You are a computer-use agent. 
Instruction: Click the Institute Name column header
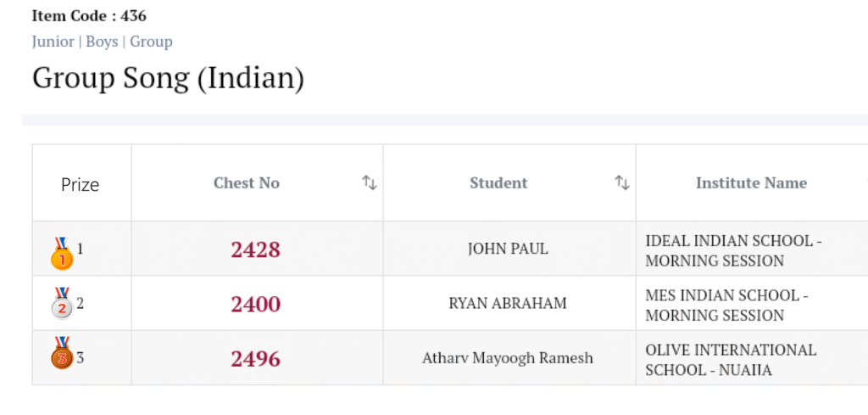tap(751, 182)
